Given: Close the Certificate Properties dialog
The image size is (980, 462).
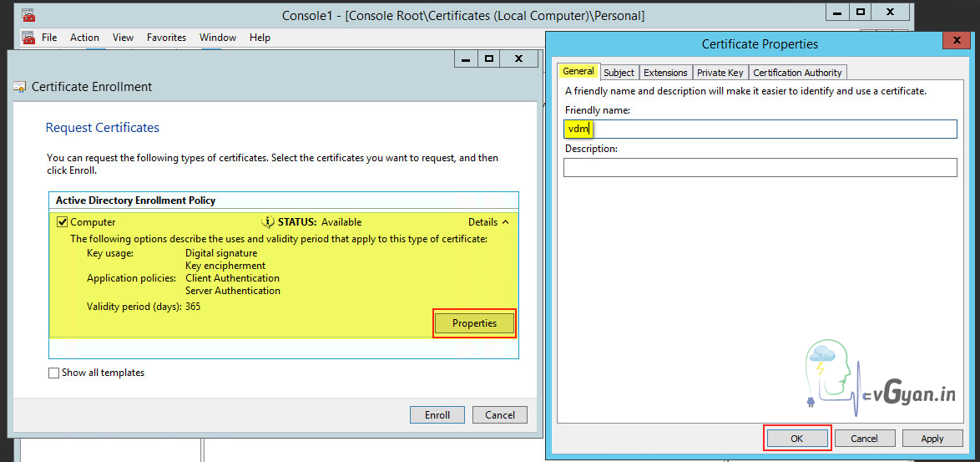Looking at the screenshot, I should click(x=956, y=41).
